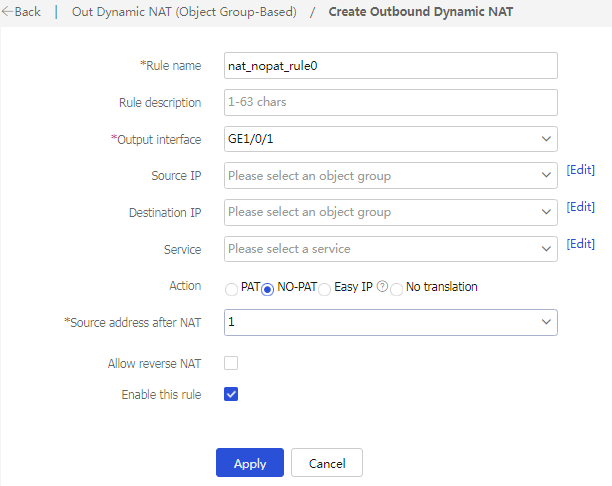Select the PAT action radio button
Image resolution: width=612 pixels, height=486 pixels.
pyautogui.click(x=232, y=289)
